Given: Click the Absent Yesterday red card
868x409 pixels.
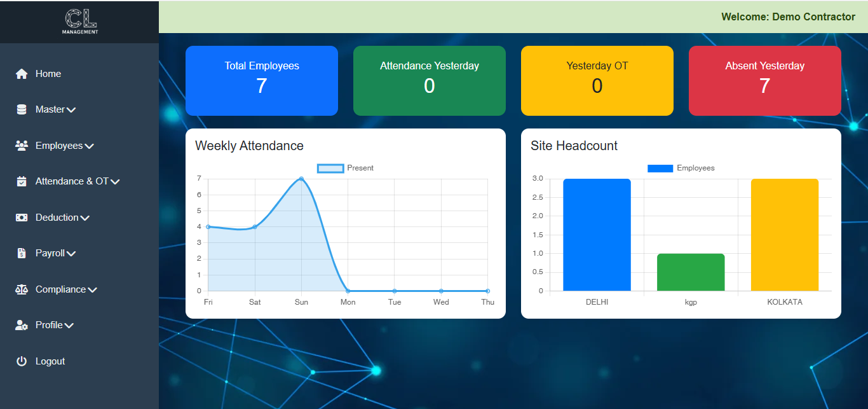Looking at the screenshot, I should click(764, 81).
